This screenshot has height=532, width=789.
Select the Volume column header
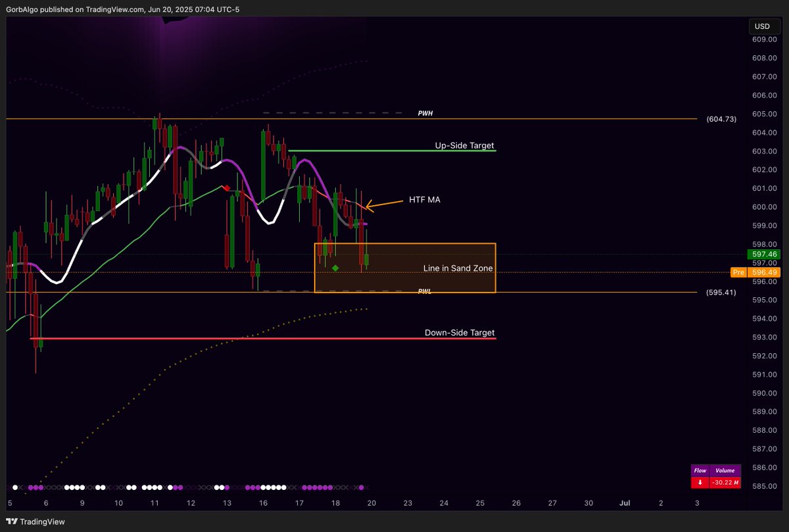[725, 470]
